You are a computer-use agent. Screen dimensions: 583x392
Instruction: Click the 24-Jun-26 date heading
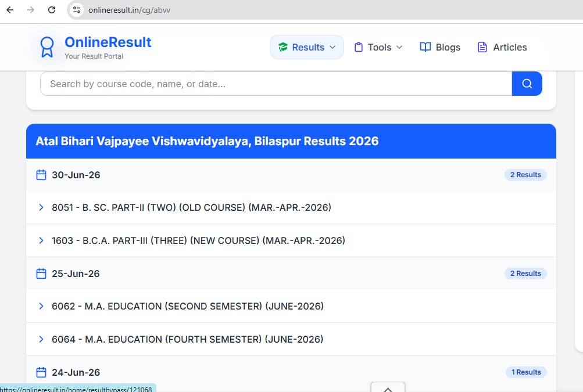click(x=76, y=373)
